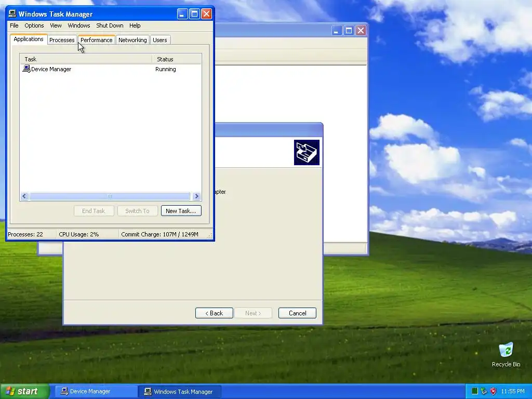The image size is (532, 399).
Task: Open the Help menu
Action: point(135,25)
